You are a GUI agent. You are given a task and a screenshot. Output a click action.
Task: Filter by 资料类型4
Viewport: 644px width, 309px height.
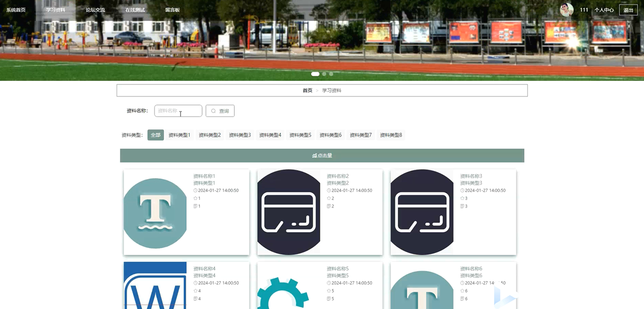270,135
